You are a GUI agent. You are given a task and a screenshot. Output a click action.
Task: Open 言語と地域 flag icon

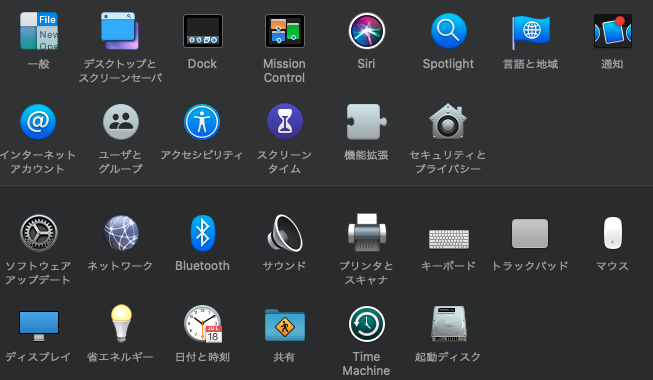point(531,32)
